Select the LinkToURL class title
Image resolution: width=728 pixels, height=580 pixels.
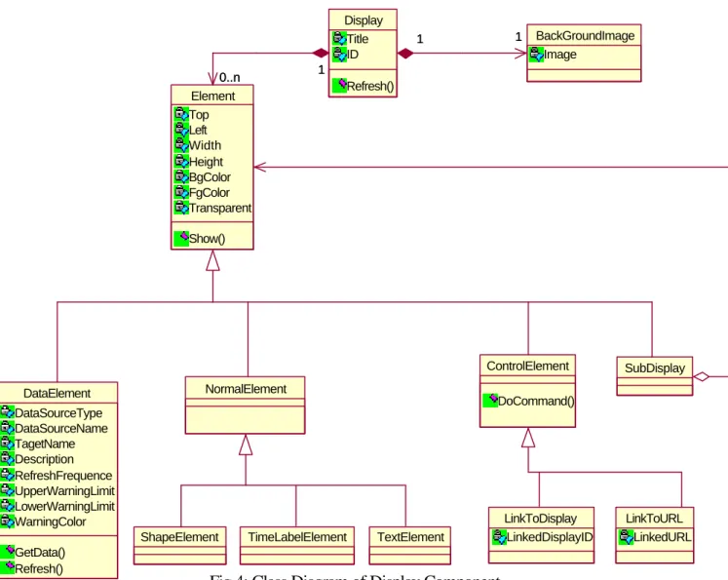point(654,519)
